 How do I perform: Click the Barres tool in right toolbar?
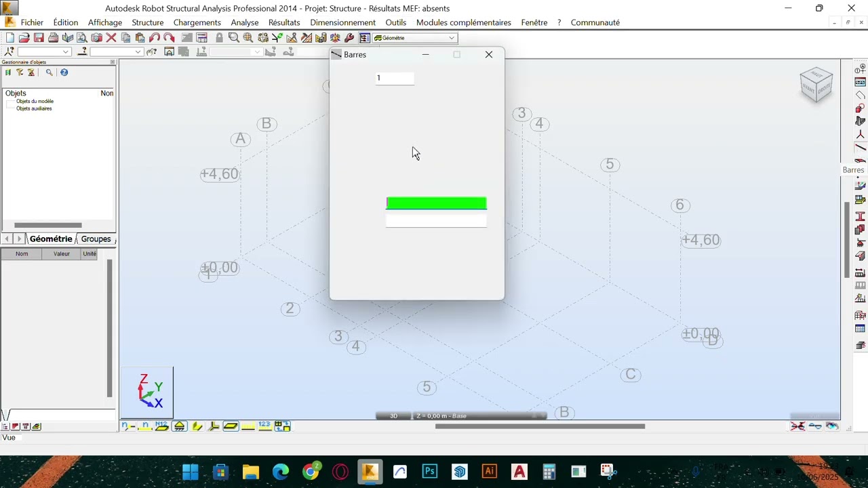[860, 148]
